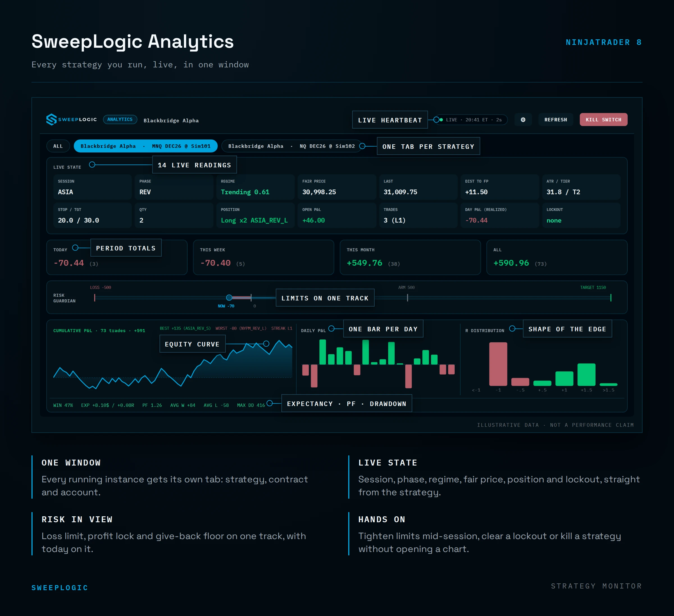This screenshot has width=674, height=616.
Task: Click the TARGET 1150 marker on track
Action: click(611, 298)
